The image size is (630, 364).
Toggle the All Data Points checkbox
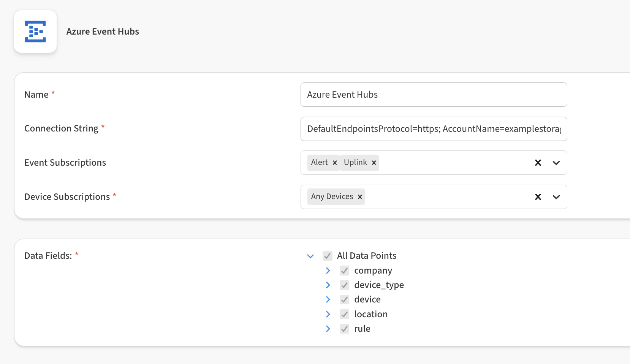pyautogui.click(x=328, y=256)
